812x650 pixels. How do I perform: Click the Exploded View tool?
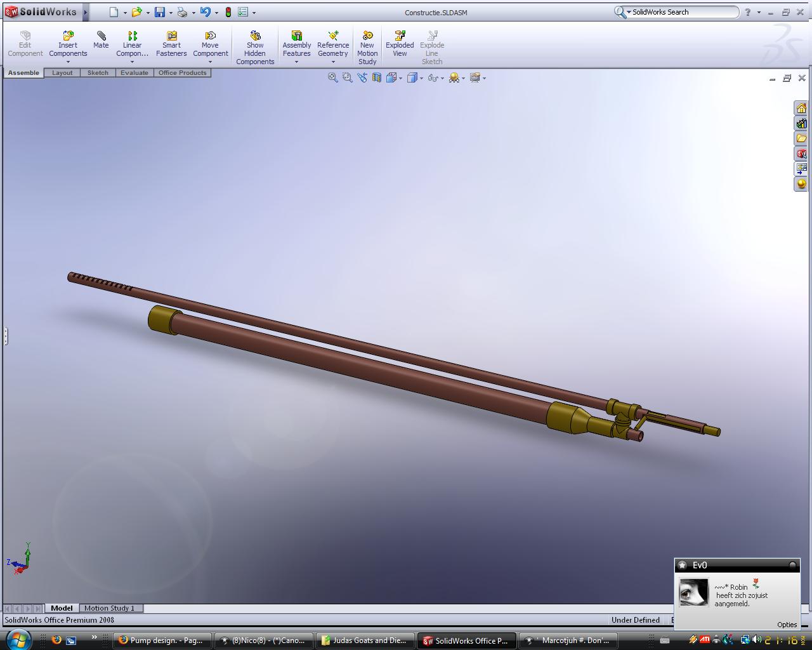[x=400, y=44]
